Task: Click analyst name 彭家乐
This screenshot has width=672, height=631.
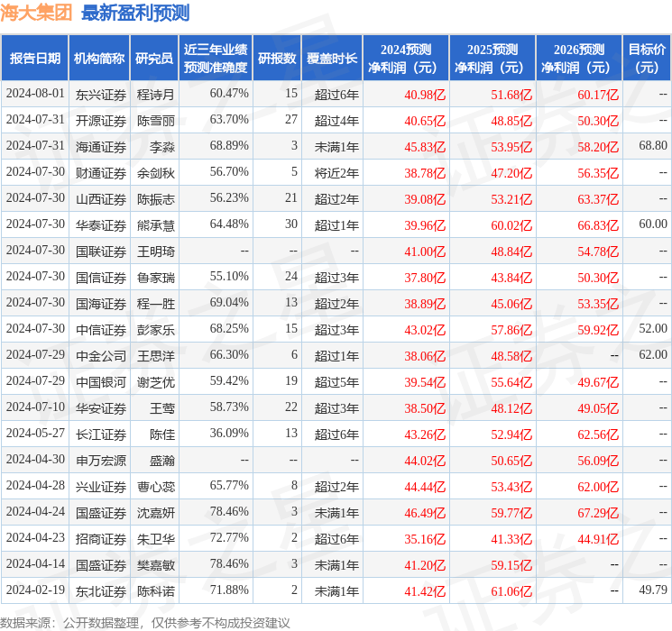Action: coord(156,330)
